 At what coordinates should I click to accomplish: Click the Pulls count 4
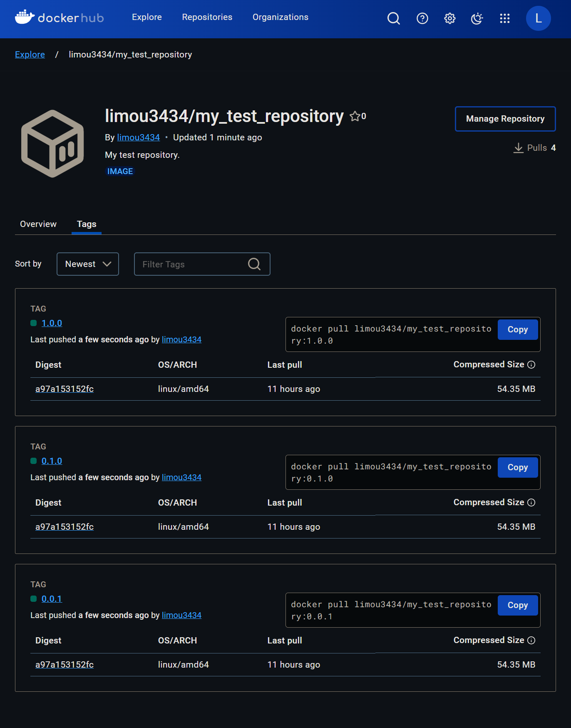[554, 148]
